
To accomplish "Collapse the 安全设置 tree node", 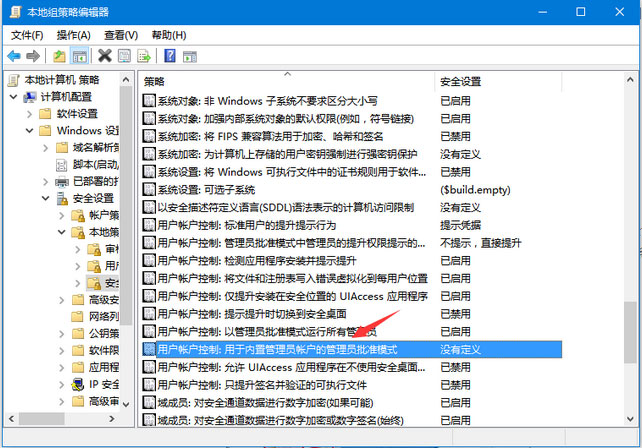I will click(46, 199).
